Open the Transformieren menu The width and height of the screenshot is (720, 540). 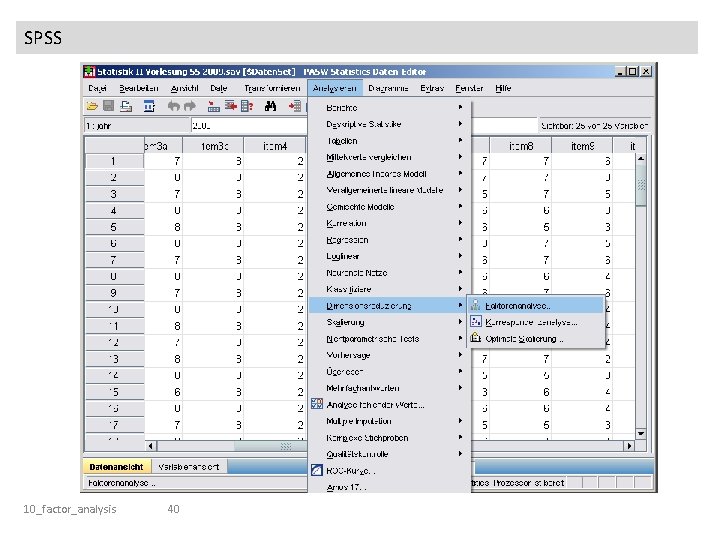[272, 88]
